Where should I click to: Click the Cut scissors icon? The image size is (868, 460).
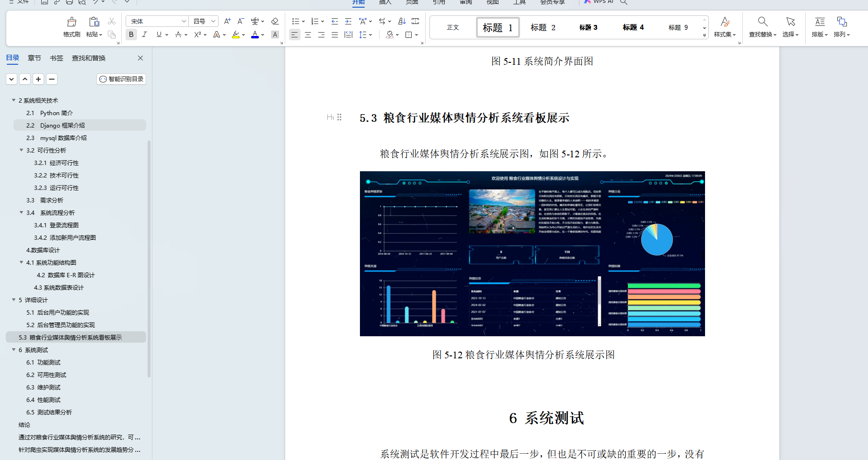click(112, 21)
